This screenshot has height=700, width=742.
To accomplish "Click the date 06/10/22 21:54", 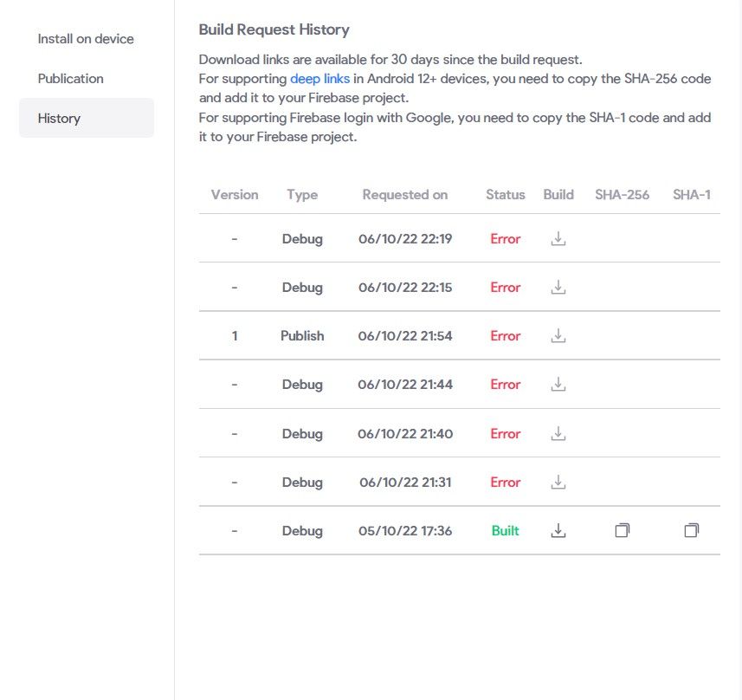I will tap(405, 336).
